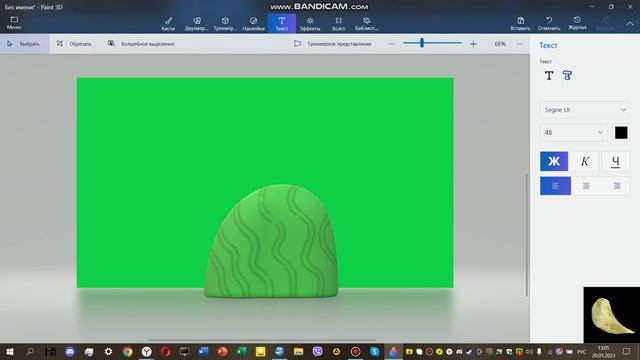Open the notification center icon
Viewport: 640px width, 360px height.
click(x=627, y=351)
